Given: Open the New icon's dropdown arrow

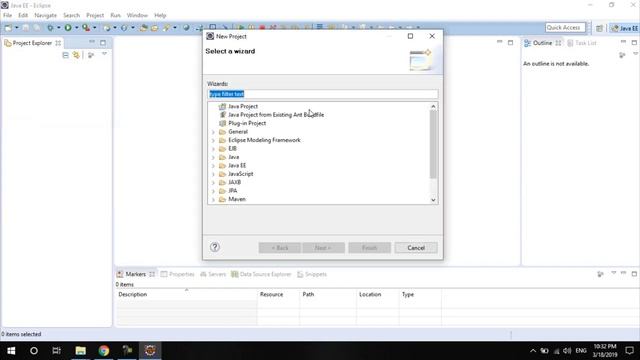Looking at the screenshot, I should 17,28.
